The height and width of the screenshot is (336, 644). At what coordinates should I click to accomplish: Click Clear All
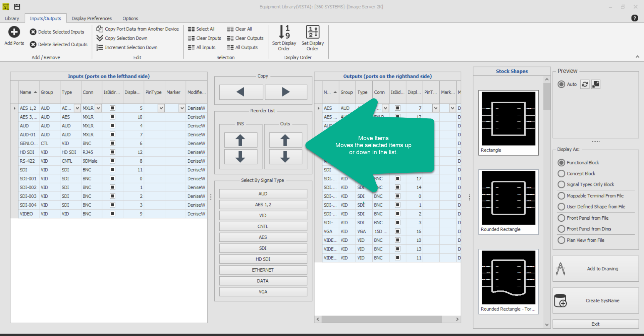[x=239, y=29]
